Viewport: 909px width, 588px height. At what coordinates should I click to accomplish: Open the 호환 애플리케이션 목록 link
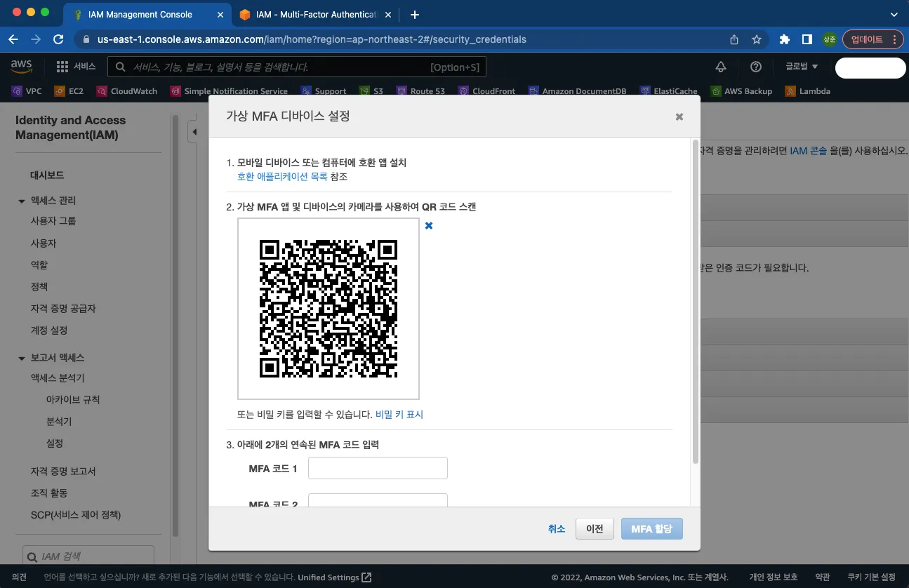coord(282,177)
